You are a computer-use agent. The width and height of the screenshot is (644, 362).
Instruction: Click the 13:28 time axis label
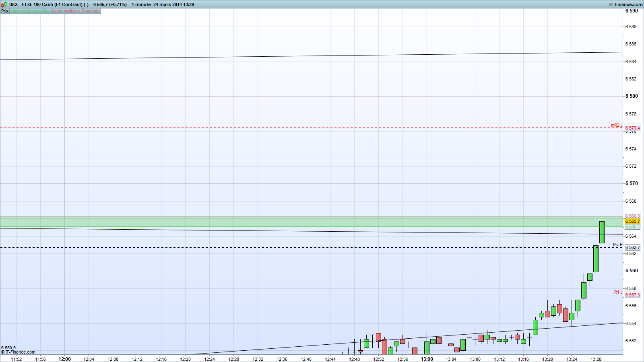(x=596, y=359)
